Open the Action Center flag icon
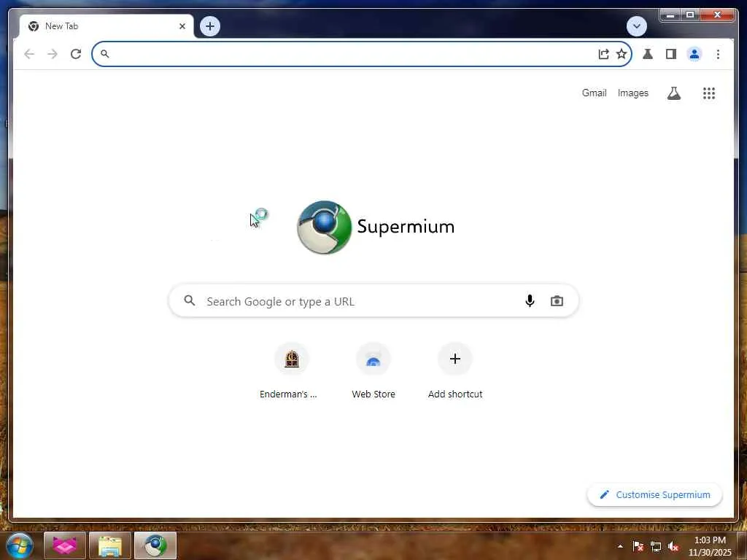747x560 pixels. click(x=638, y=546)
